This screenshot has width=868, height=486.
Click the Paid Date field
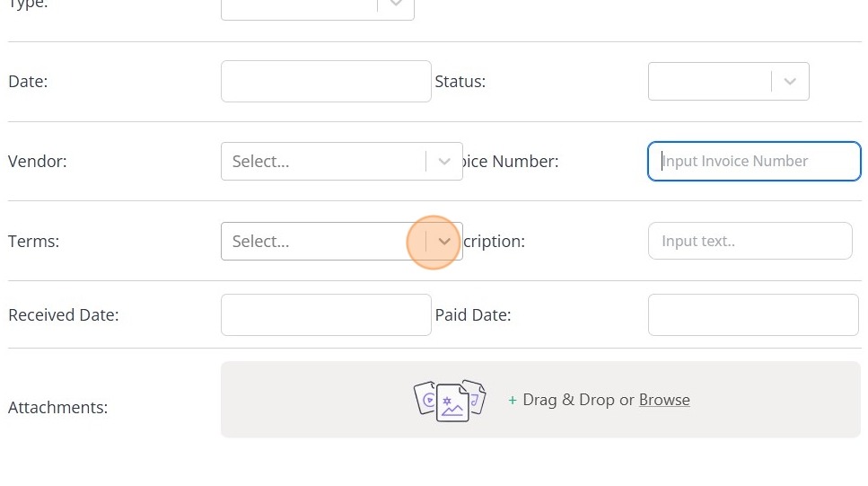coord(753,315)
